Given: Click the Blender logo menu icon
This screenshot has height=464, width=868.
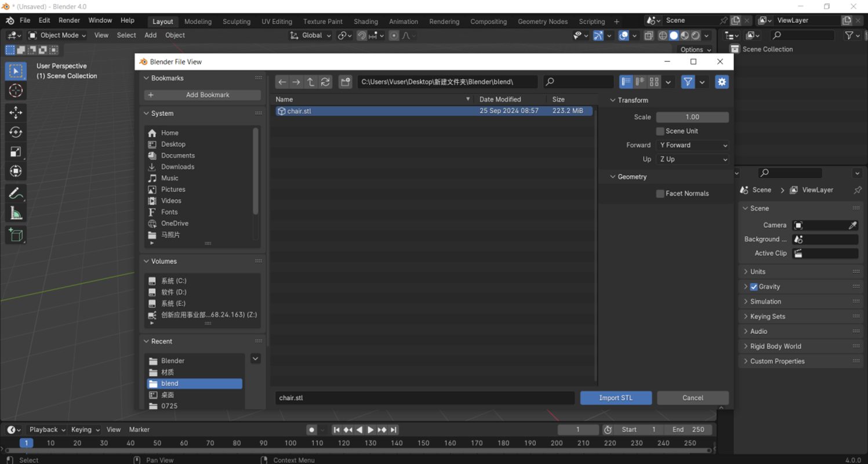Looking at the screenshot, I should pos(10,20).
